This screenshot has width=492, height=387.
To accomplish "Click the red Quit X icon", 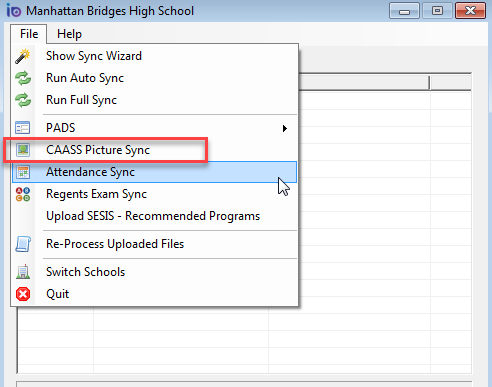I will (x=23, y=294).
